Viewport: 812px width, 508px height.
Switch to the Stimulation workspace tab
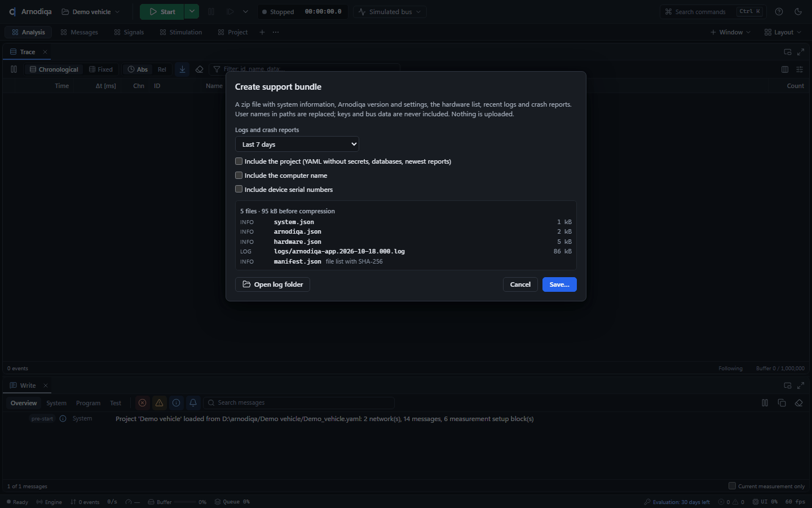tap(181, 32)
